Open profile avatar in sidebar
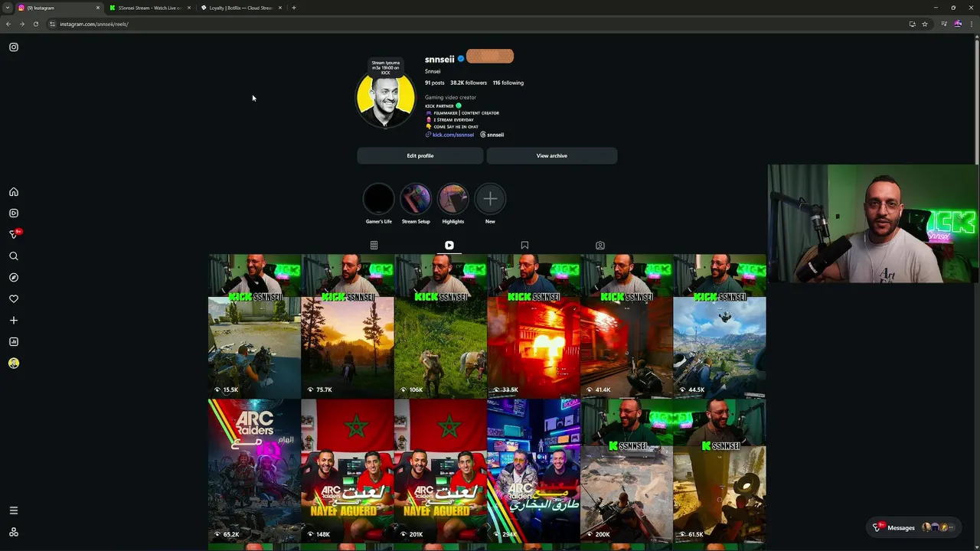Viewport: 980px width, 551px height. [14, 364]
